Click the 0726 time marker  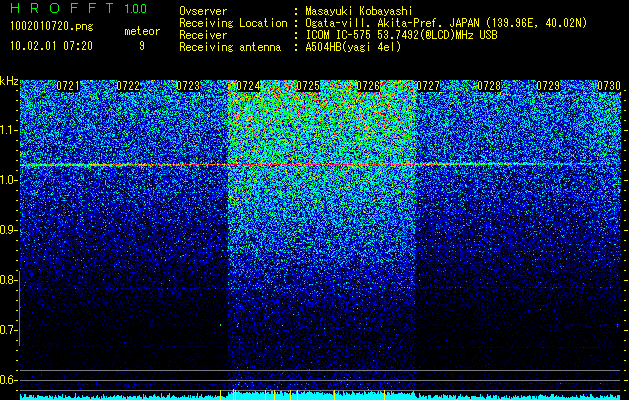(368, 86)
